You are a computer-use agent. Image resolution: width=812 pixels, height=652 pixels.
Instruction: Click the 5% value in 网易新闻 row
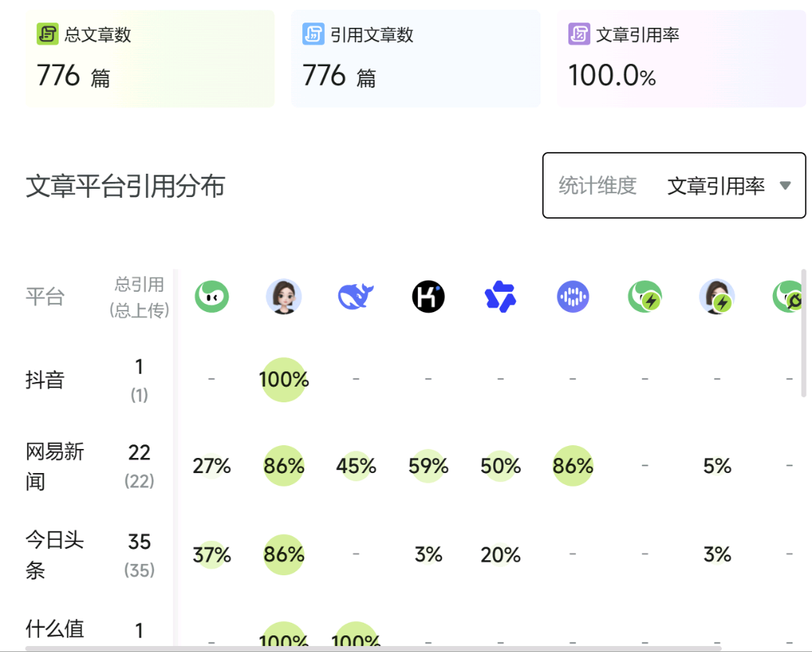point(717,466)
